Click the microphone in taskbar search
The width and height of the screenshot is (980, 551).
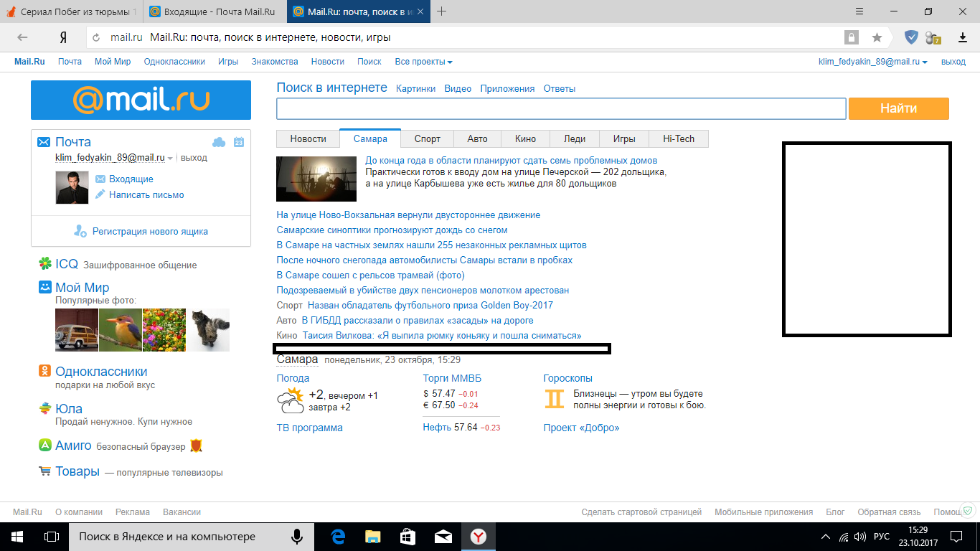296,537
